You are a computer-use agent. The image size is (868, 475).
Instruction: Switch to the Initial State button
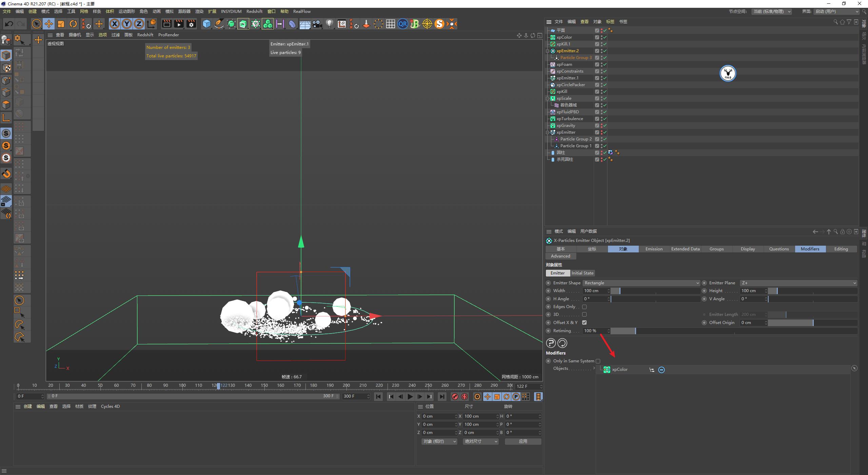[582, 273]
